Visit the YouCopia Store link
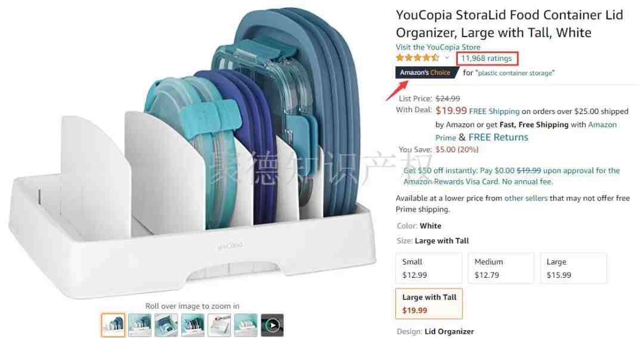This screenshot has height=338, width=644. coord(438,47)
